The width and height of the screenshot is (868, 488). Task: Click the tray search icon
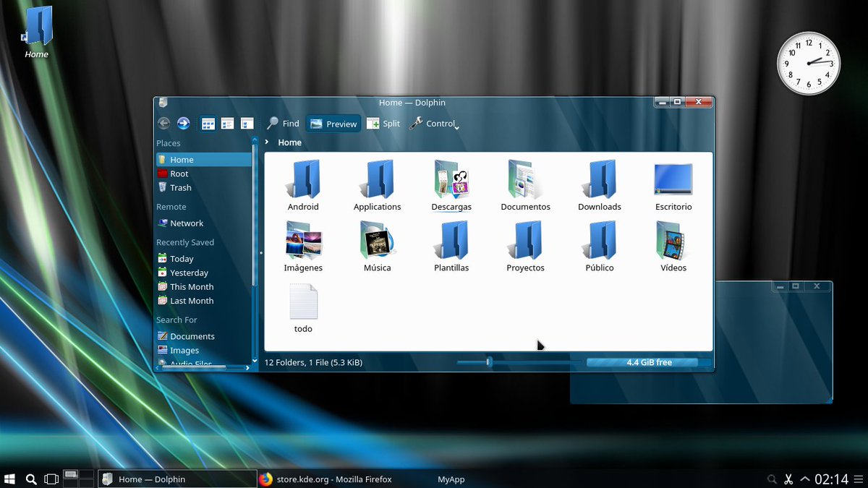(x=772, y=479)
